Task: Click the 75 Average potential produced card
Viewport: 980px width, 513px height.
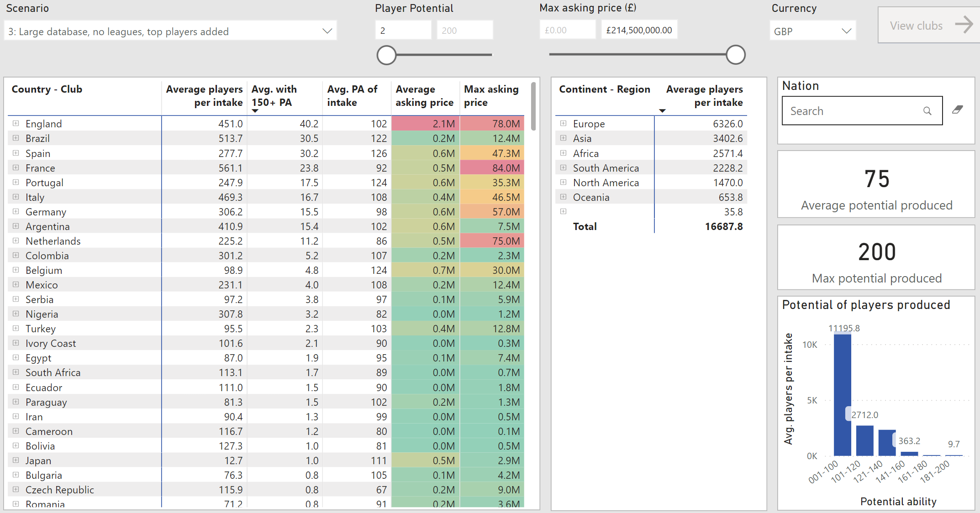Action: (876, 184)
